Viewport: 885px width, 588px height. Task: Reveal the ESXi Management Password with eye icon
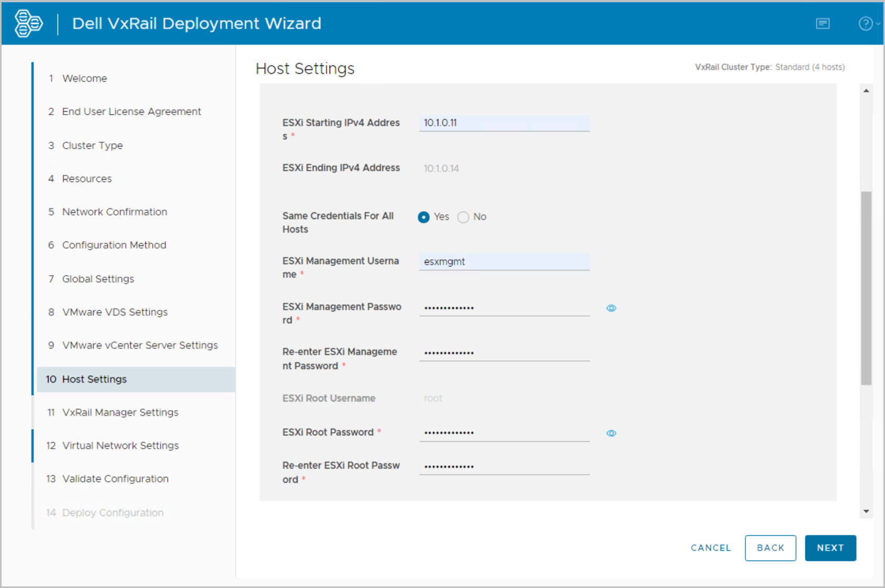(x=611, y=308)
